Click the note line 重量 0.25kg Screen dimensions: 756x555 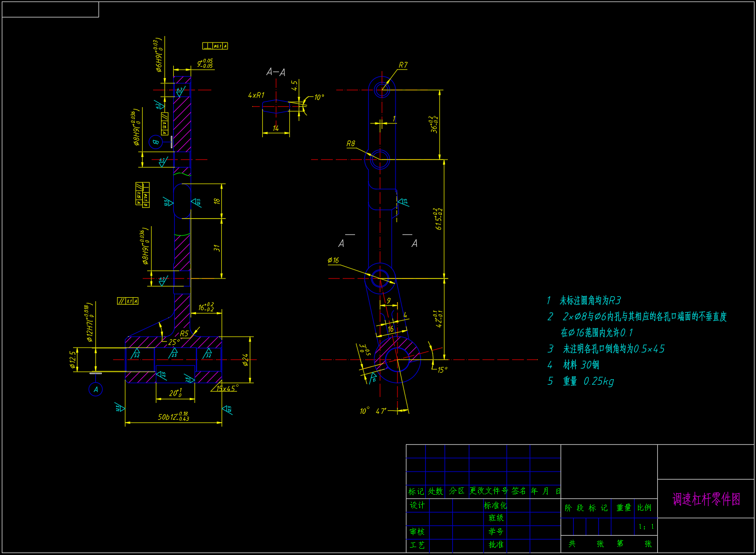(x=588, y=381)
